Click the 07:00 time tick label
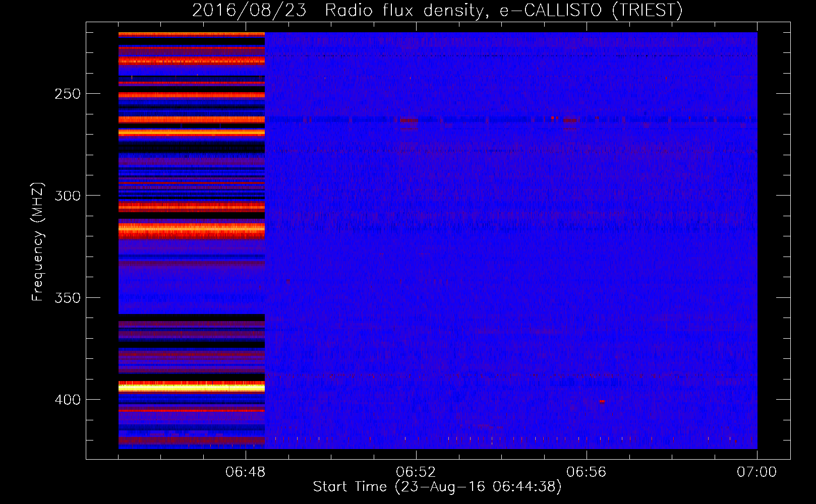The image size is (816, 504). (757, 472)
